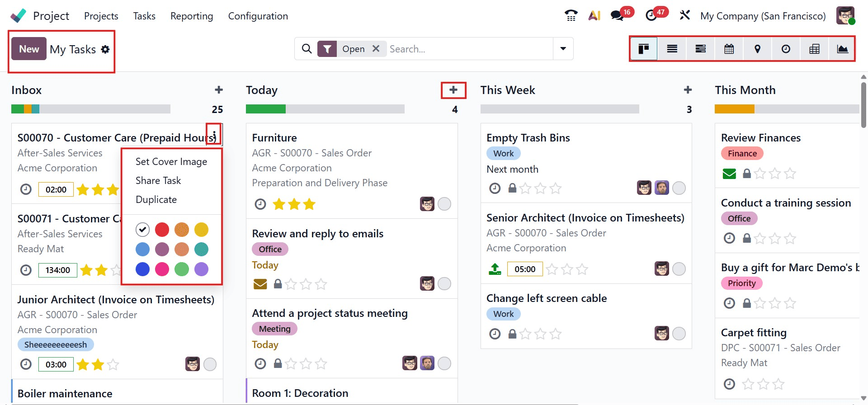Switch to the Map view
Screen dimensions: 868x405
tap(757, 48)
